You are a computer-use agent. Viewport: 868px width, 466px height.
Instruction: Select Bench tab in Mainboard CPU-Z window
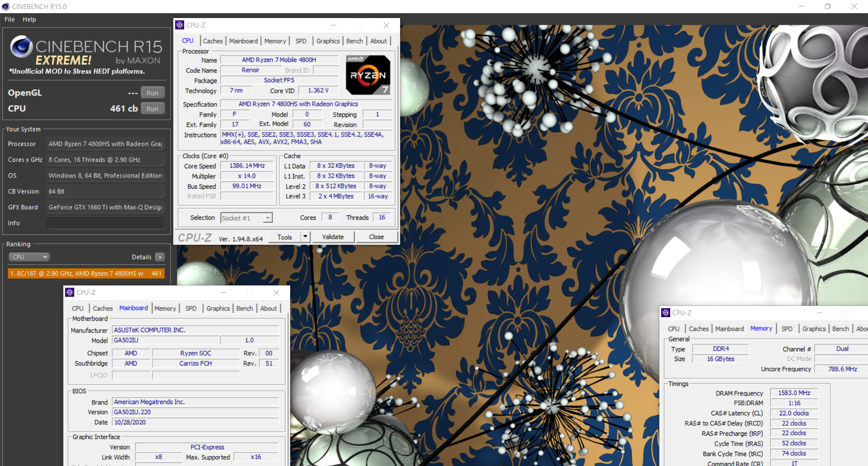[245, 308]
